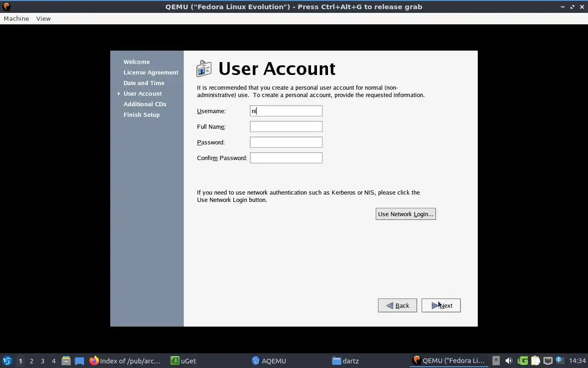Minimize the QEMU window

[563, 6]
